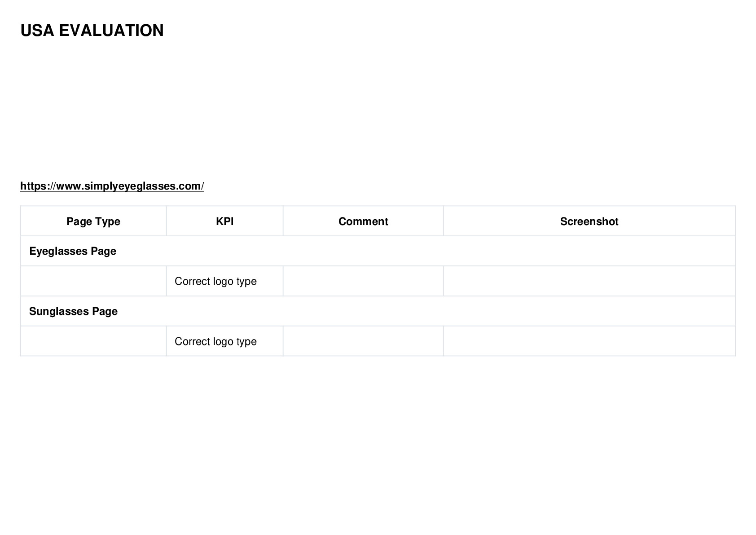Screen dimensions: 756x535
Task: Open the simplyeyeglasses.com hyperlink
Action: click(x=112, y=186)
